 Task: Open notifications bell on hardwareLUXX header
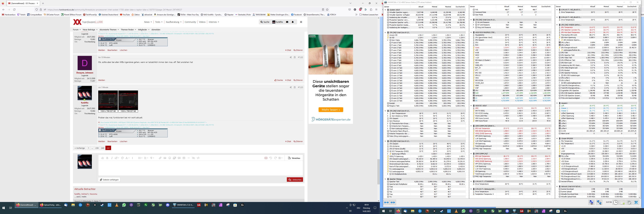tap(293, 22)
